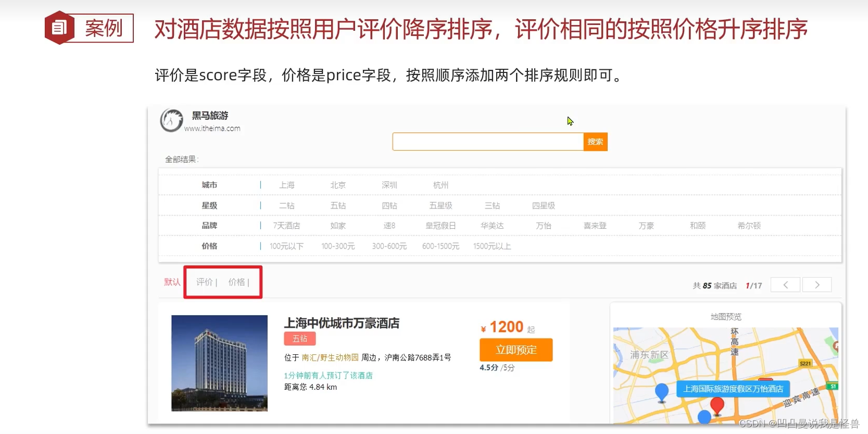The height and width of the screenshot is (434, 868).
Task: Click the 浦东新区 label on map
Action: 649,355
